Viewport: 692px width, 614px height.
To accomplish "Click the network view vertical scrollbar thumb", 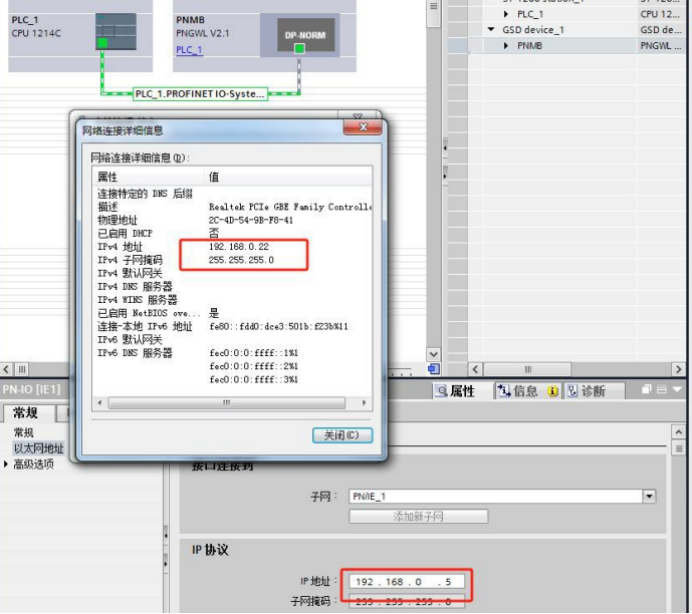I will pyautogui.click(x=433, y=14).
